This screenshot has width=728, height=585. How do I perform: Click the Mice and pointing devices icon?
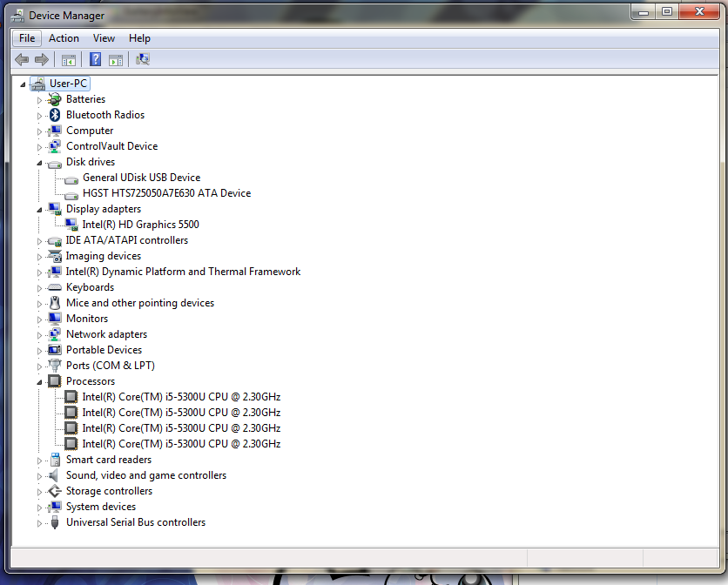point(55,303)
